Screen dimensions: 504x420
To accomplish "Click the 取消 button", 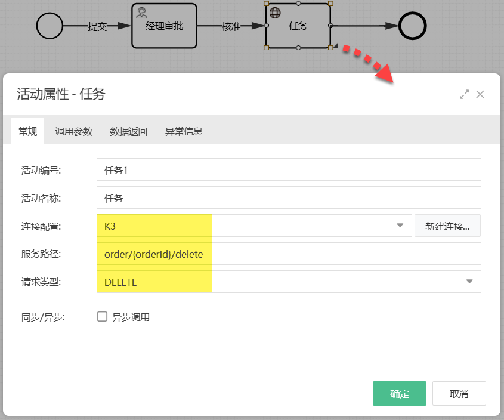I will [x=459, y=394].
